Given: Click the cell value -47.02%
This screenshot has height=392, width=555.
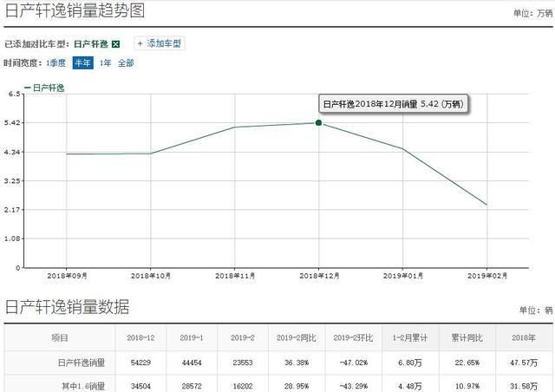Looking at the screenshot, I should click(x=353, y=363).
